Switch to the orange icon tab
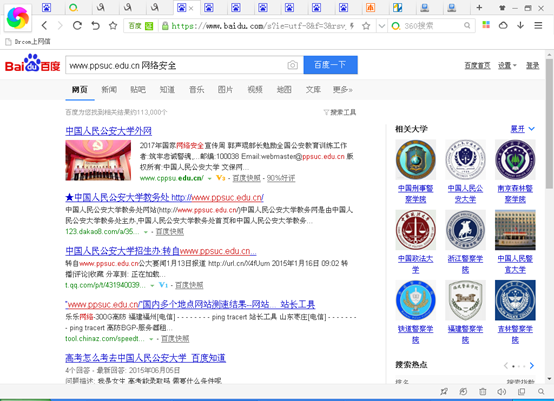554x401 pixels. pos(370,7)
